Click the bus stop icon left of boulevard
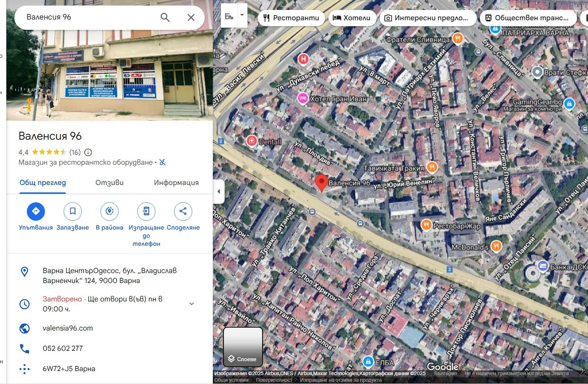Viewport: 588px width, 384px height. point(312,212)
